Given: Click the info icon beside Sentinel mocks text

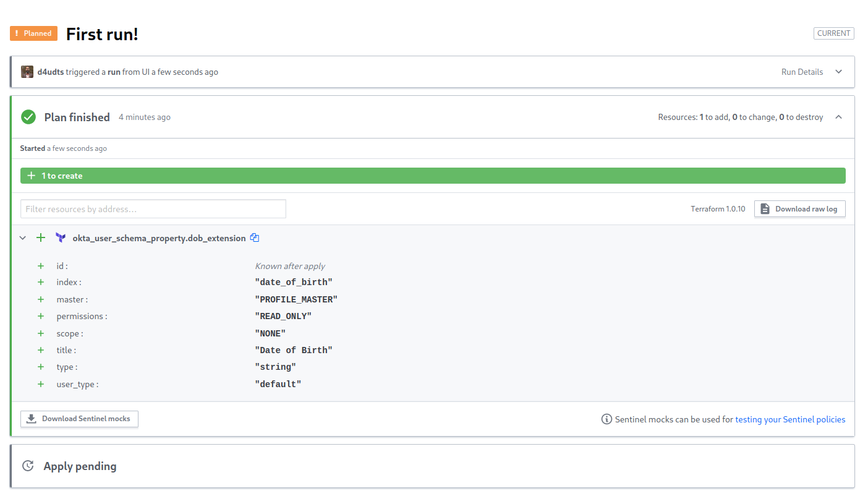Looking at the screenshot, I should click(606, 419).
